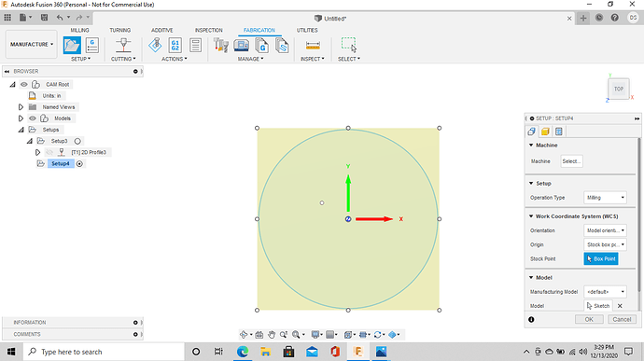Click the Generate toolpath icon in Actions
This screenshot has height=361, width=644.
point(155,45)
